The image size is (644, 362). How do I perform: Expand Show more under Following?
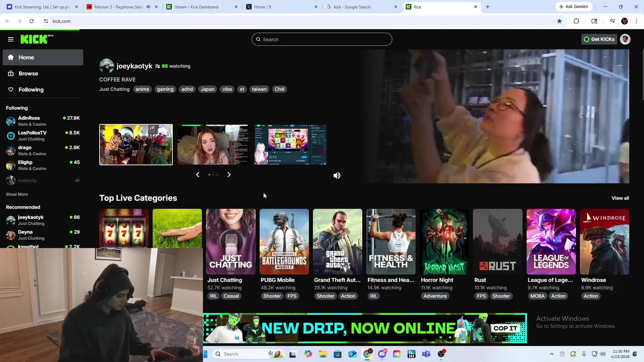tap(17, 194)
